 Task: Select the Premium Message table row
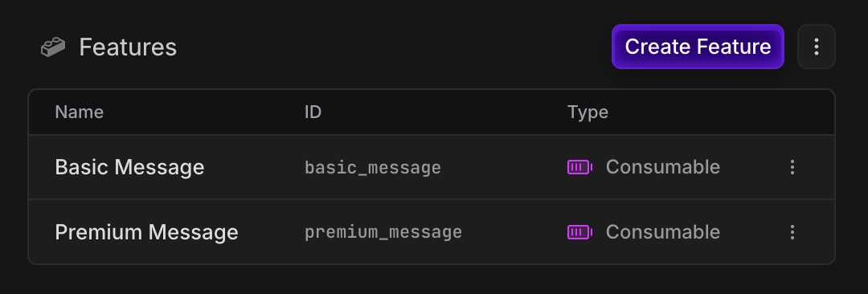[432, 232]
